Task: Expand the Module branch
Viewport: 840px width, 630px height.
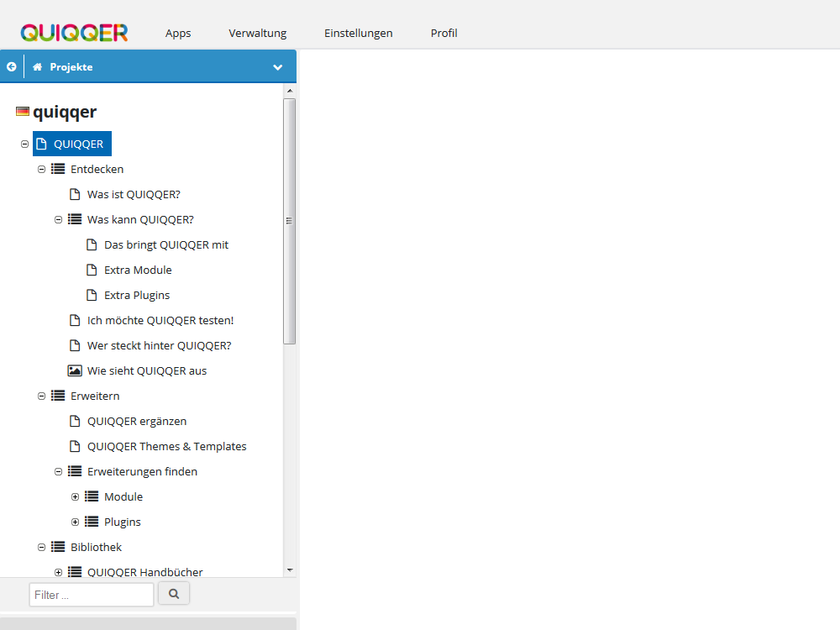Action: click(x=75, y=496)
